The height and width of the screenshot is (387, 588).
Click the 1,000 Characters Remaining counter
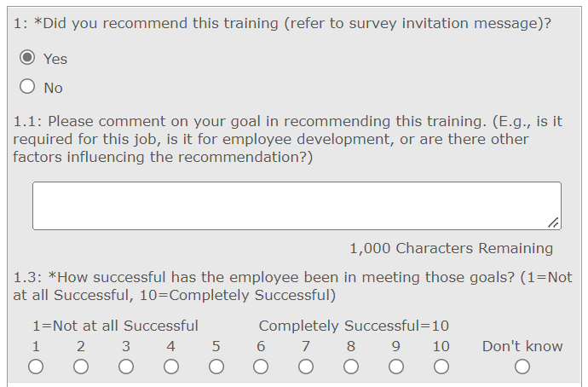pyautogui.click(x=451, y=248)
